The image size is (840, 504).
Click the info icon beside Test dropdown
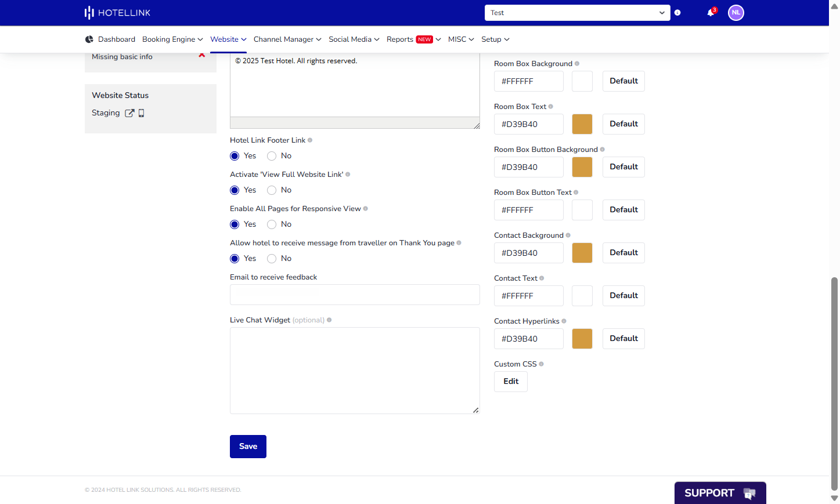point(677,13)
